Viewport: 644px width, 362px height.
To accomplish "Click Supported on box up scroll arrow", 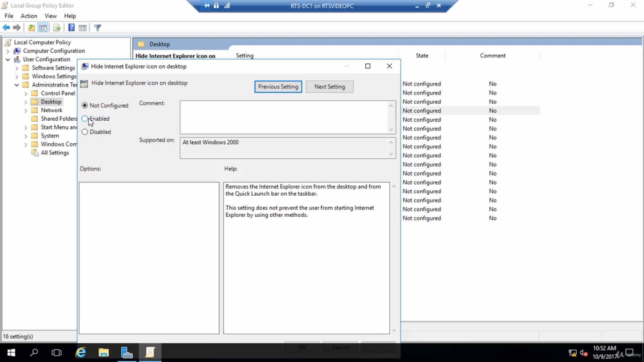I will [391, 142].
